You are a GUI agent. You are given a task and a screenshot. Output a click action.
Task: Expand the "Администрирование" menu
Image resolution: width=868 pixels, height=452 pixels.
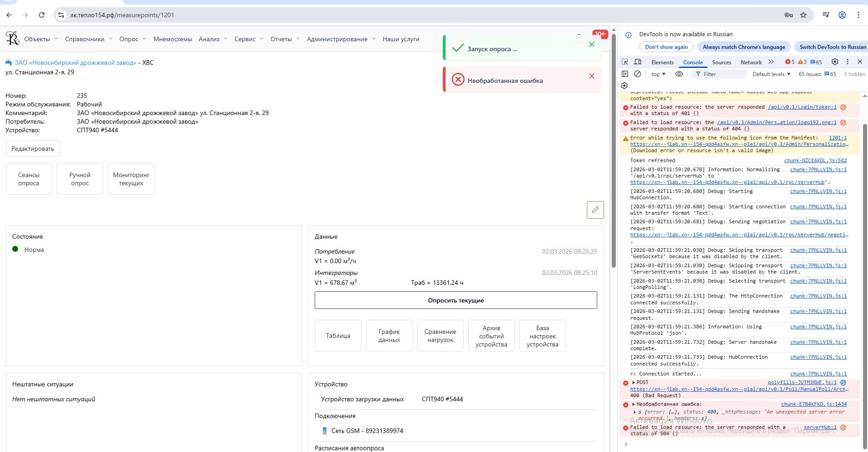[341, 39]
